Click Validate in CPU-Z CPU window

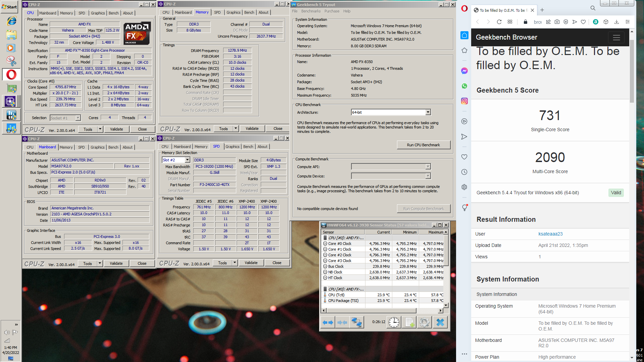coord(116,129)
